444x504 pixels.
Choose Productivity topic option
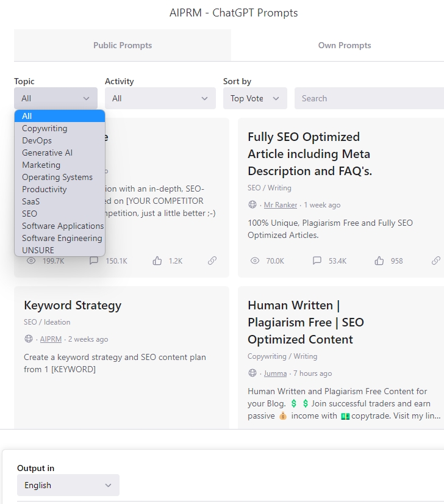60,189
